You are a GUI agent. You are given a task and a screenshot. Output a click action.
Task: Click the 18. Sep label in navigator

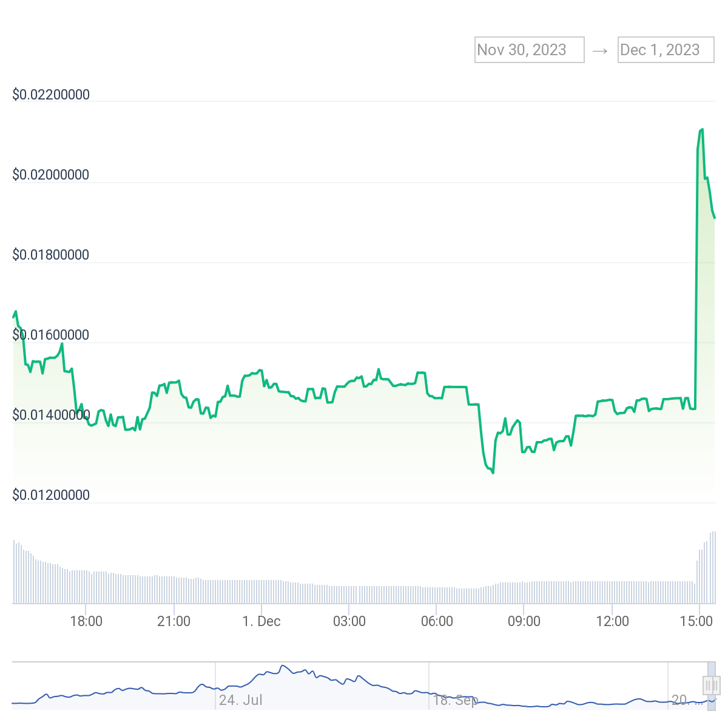455,700
